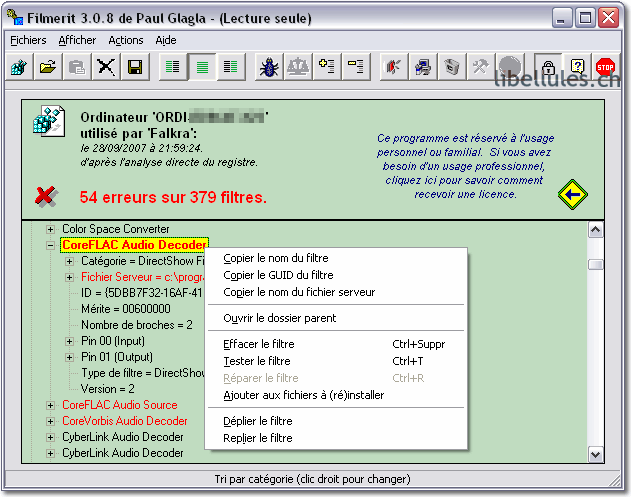Image resolution: width=631 pixels, height=497 pixels.
Task: Click the red broken filter toolbar icon
Action: point(394,67)
